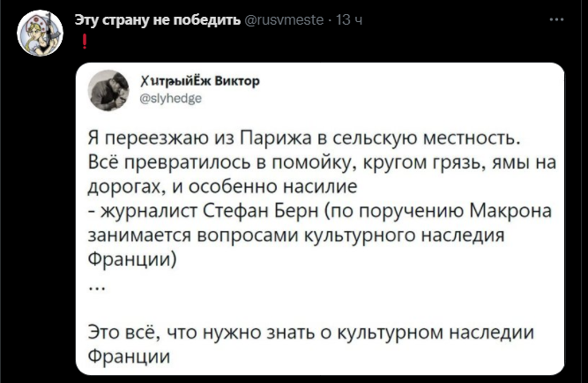Image resolution: width=588 pixels, height=383 pixels.
Task: Click the line 'Всё превратилось в помойку'
Action: 322,162
